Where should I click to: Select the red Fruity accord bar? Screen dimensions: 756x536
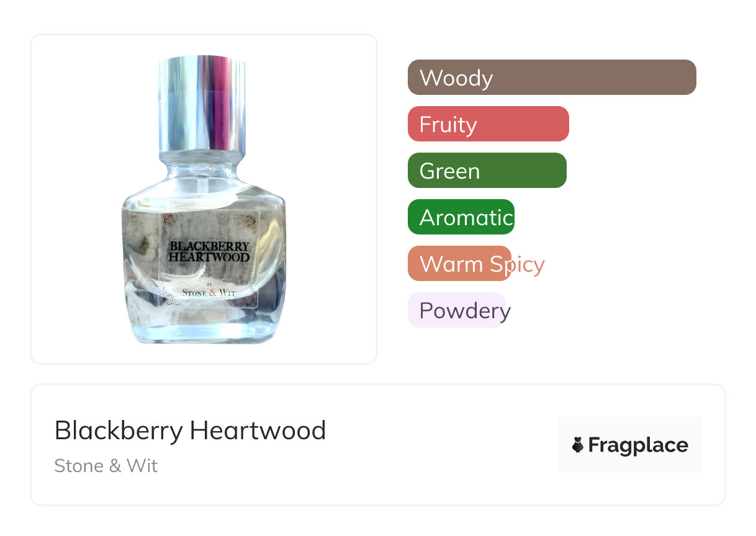(x=488, y=124)
